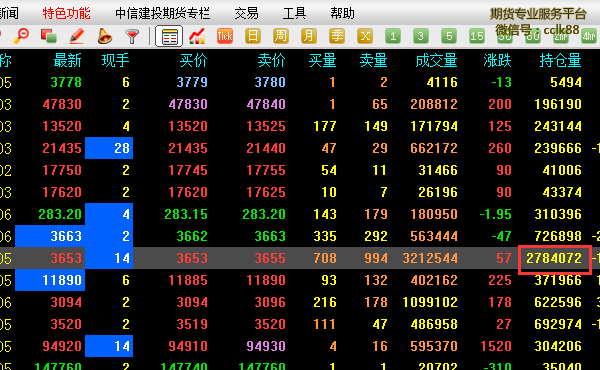The height and width of the screenshot is (370, 600).
Task: Switch to the quote list table view
Action: (169, 36)
